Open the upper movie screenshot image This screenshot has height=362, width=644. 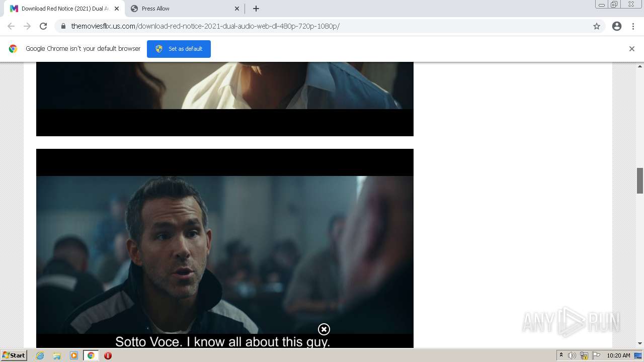pyautogui.click(x=225, y=99)
